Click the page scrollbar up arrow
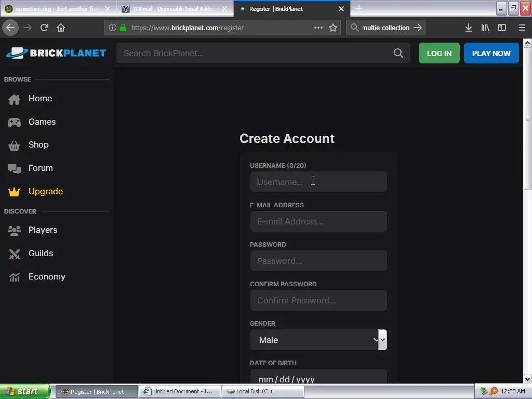The image size is (532, 399). coord(528,43)
